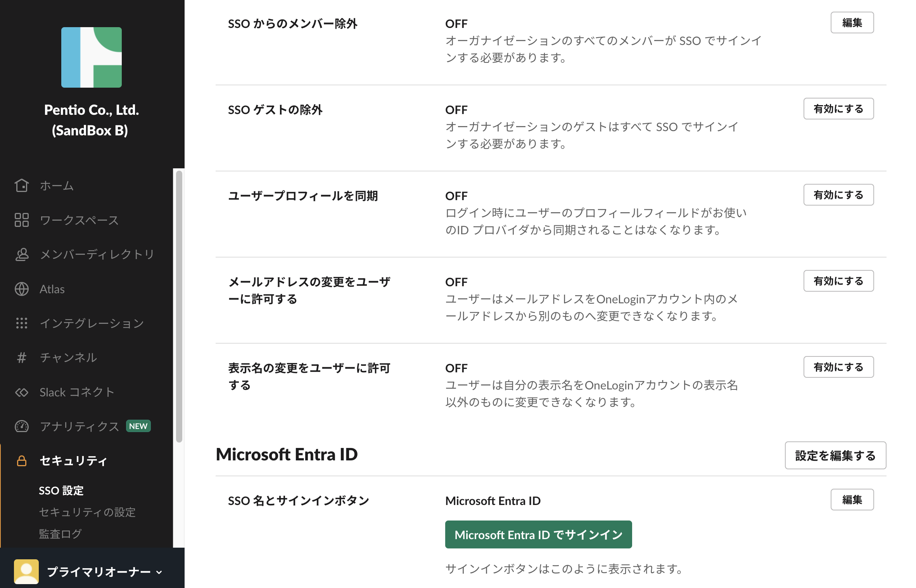Click the NEW badge beside アナリティクス
Image resolution: width=916 pixels, height=588 pixels.
click(x=138, y=426)
